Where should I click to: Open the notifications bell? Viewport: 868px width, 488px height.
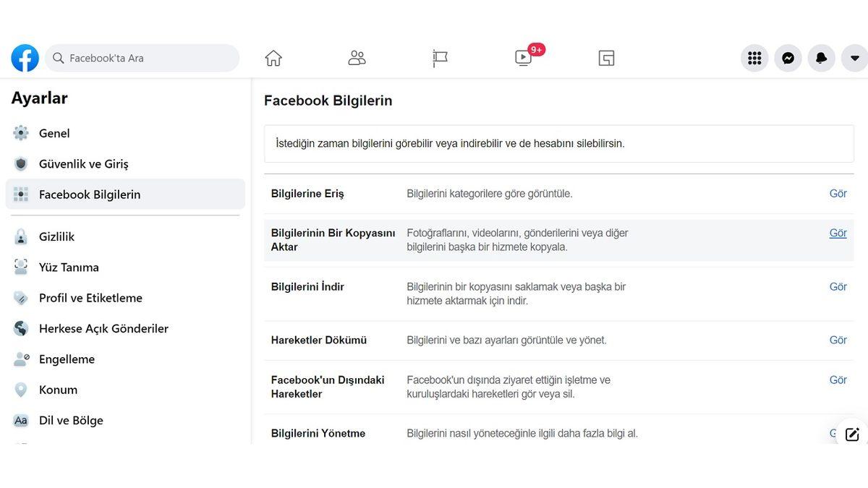[x=821, y=58]
